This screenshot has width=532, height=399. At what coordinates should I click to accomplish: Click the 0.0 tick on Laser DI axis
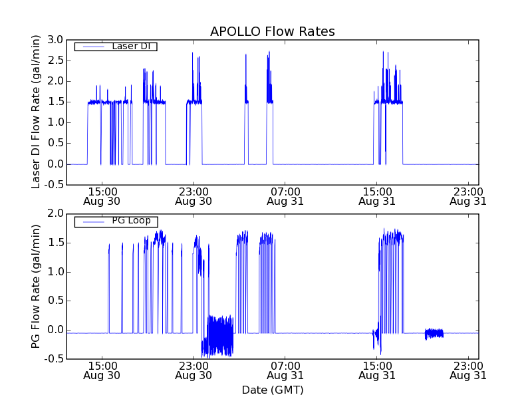[x=55, y=164]
